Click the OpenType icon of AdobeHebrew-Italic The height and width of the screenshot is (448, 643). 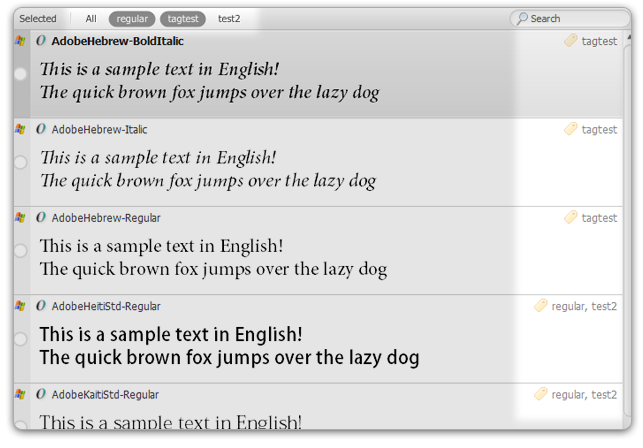click(41, 129)
